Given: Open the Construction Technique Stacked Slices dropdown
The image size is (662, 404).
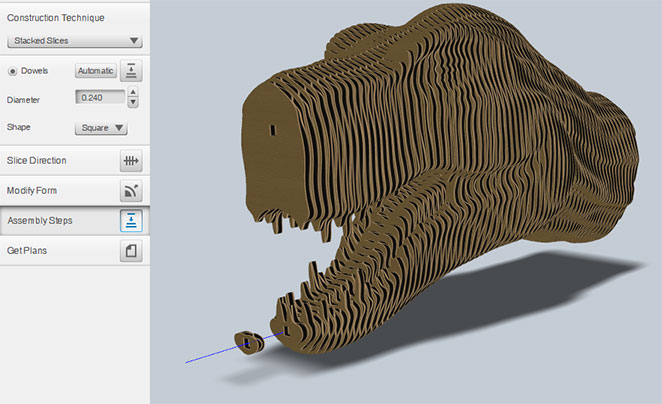Looking at the screenshot, I should click(x=75, y=41).
